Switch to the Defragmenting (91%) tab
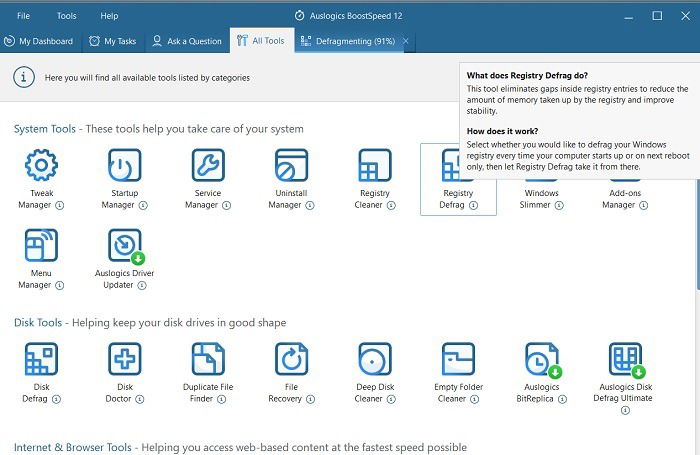The height and width of the screenshot is (455, 700). (348, 41)
